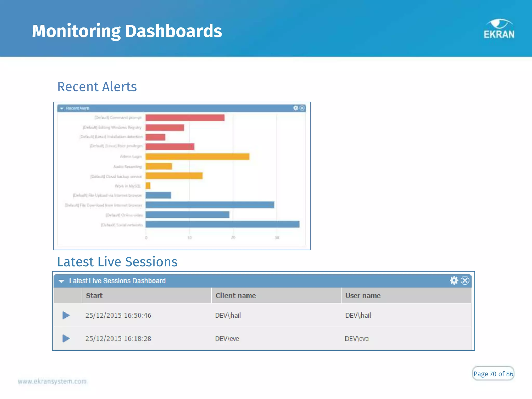Viewport: 532px width, 399px height.
Task: Click the Ekran logo
Action: 499,29
